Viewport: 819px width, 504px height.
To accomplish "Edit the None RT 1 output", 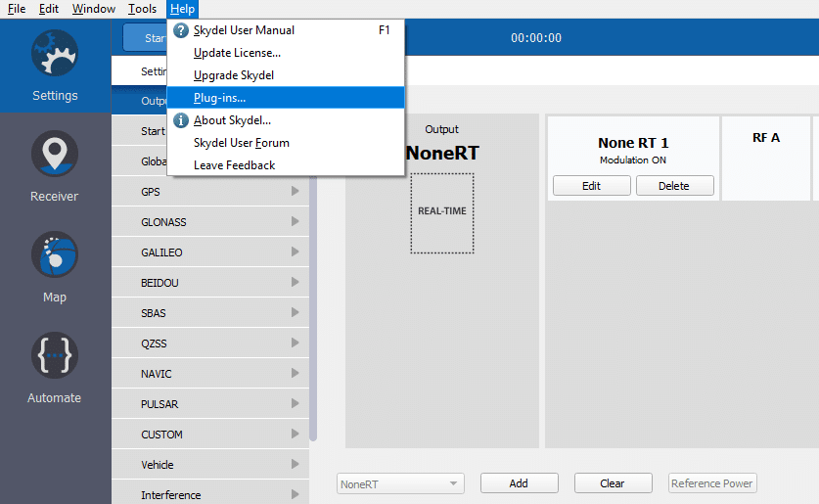I will pos(592,185).
